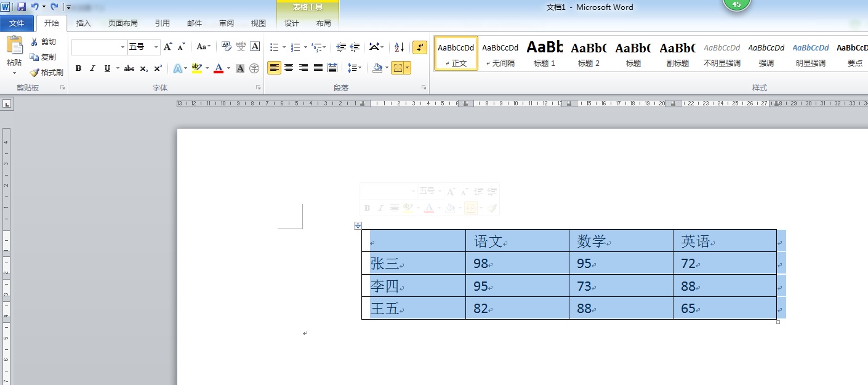Toggle bold formatting
The image size is (868, 385).
pyautogui.click(x=78, y=68)
